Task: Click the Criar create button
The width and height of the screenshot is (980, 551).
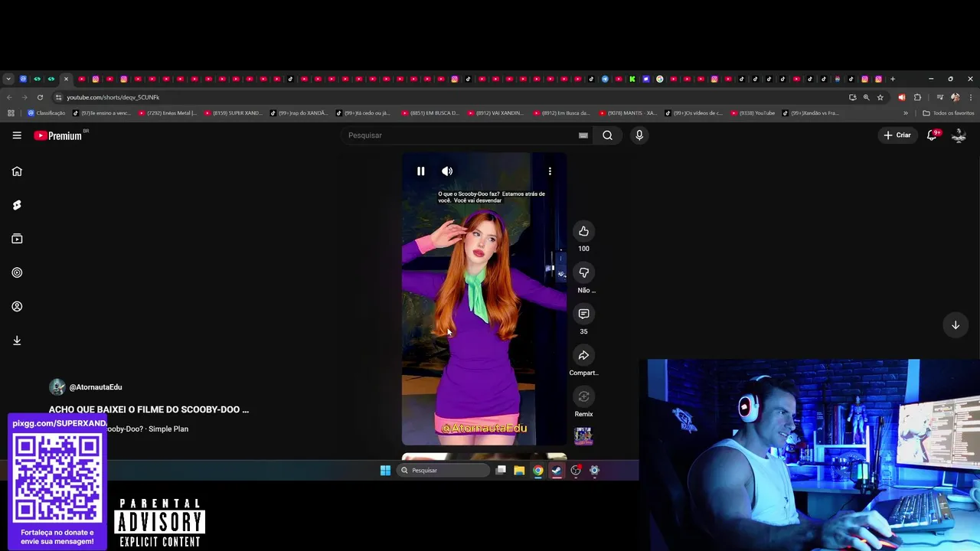Action: tap(897, 135)
